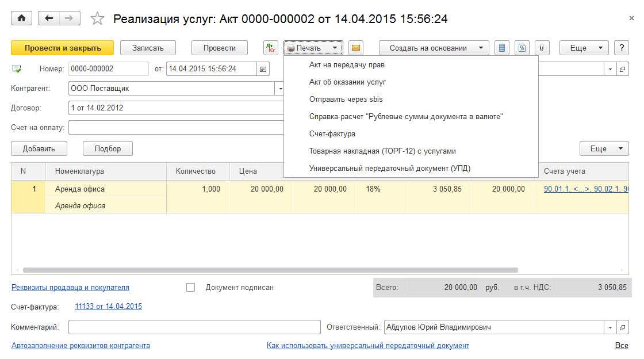Screen dimensions: 644x359
Task: Click into the Комментарий input field
Action: 194,327
